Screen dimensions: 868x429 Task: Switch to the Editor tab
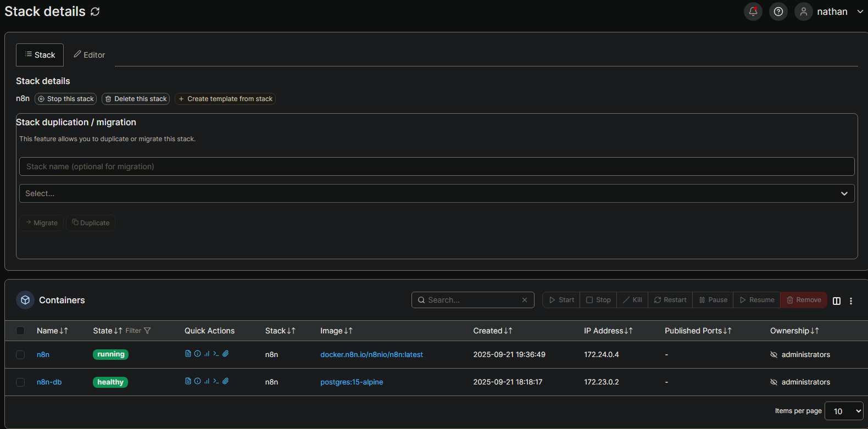tap(90, 55)
